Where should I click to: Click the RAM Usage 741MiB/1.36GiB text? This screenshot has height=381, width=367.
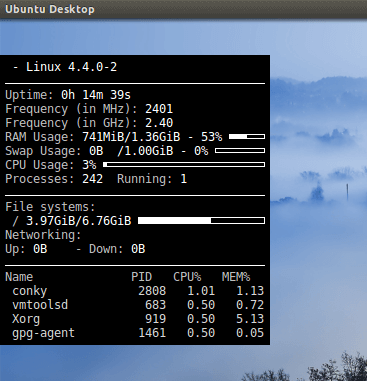click(131, 137)
